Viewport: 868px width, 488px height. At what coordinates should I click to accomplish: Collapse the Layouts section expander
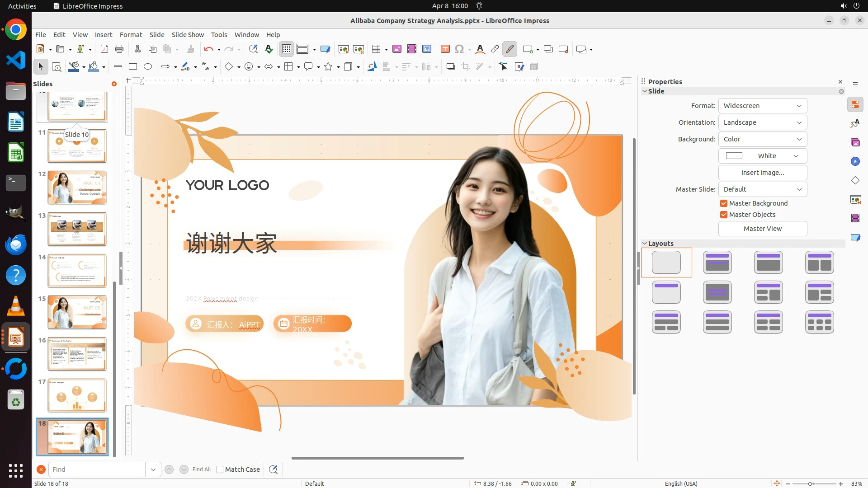pos(645,244)
